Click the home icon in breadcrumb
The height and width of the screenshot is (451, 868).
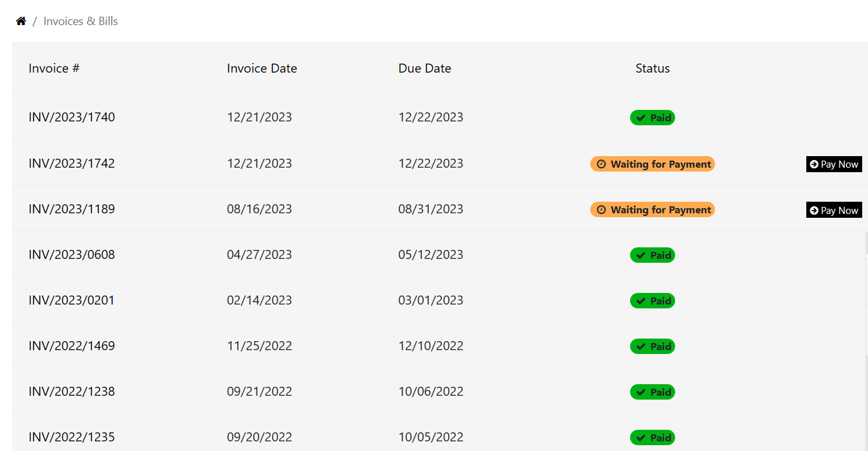point(21,21)
